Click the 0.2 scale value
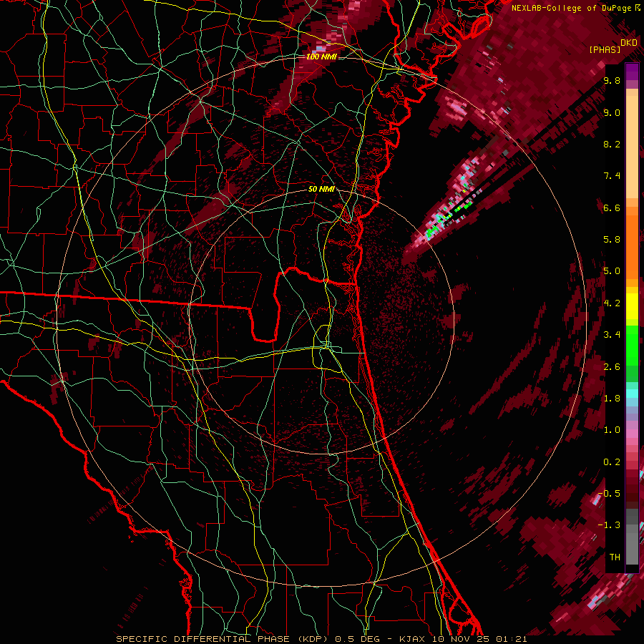Screen dimensions: 644x644 point(612,462)
